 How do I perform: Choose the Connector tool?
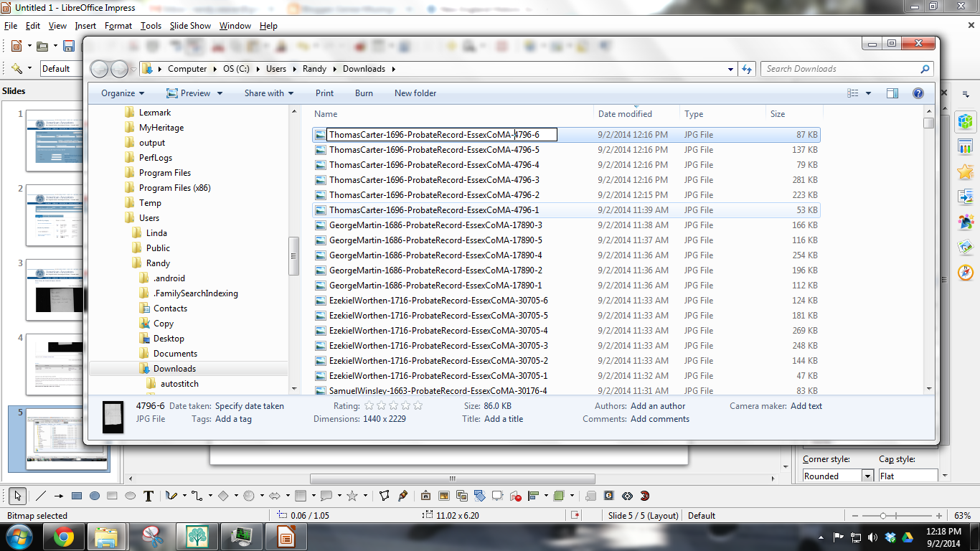pyautogui.click(x=197, y=495)
